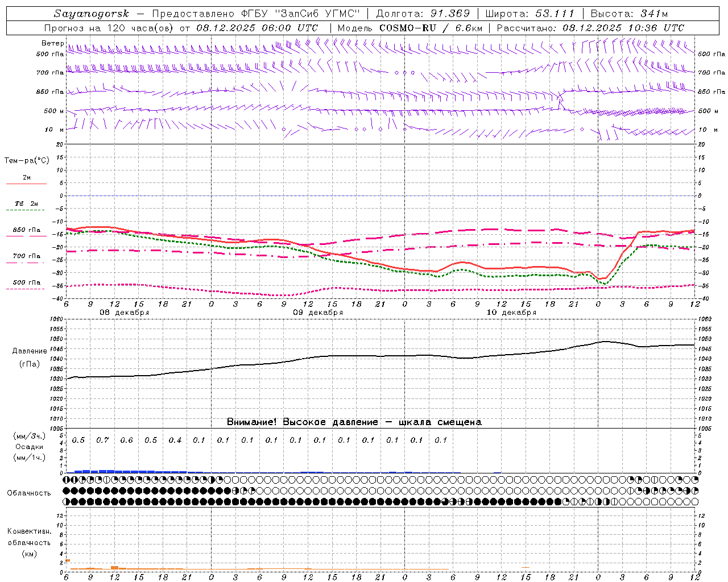Click the computed time "Рассчитано: 08.12.2025 10:36 UTC"
The height and width of the screenshot is (582, 728).
(590, 28)
